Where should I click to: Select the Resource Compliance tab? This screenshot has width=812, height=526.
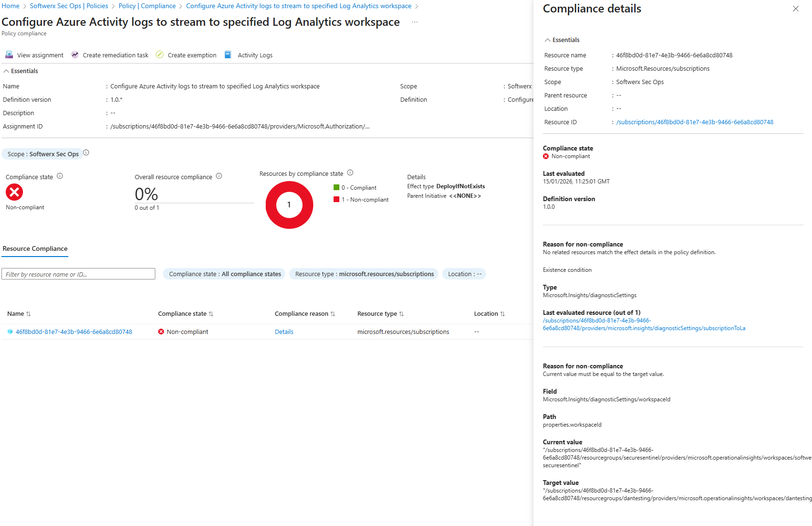point(35,249)
